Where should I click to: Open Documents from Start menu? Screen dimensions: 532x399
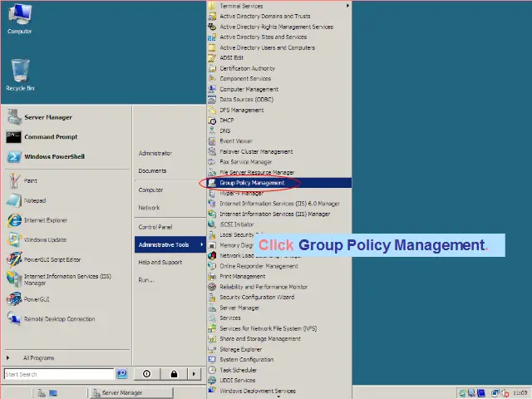pos(170,170)
